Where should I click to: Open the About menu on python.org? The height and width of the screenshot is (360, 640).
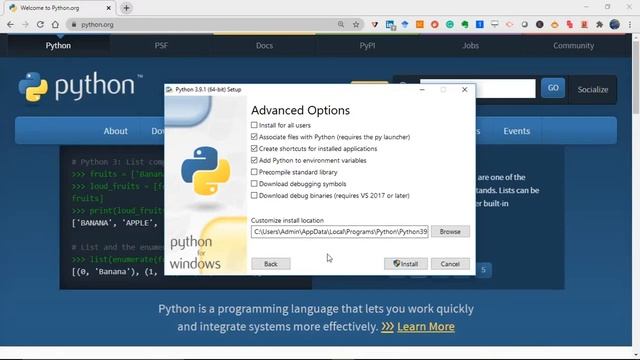point(116,131)
